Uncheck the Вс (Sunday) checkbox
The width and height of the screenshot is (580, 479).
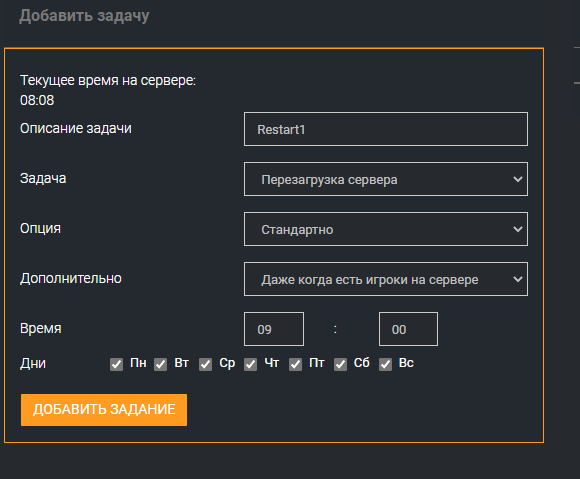(x=385, y=364)
